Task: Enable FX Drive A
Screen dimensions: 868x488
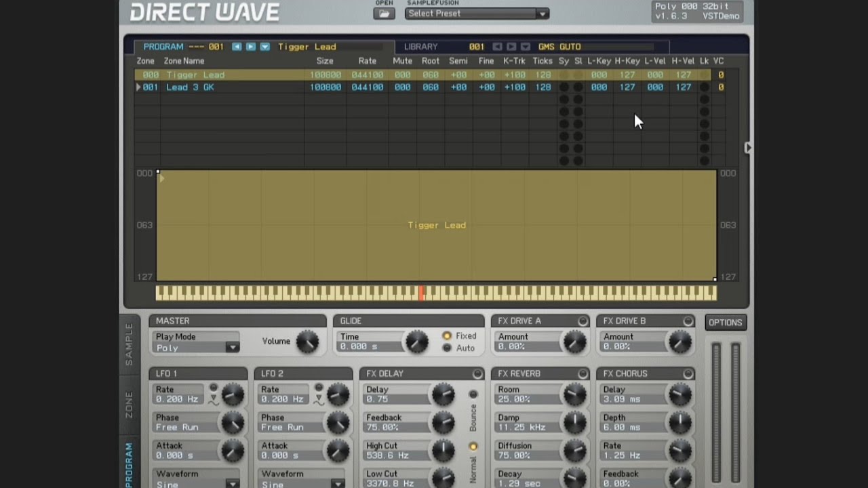Action: 583,321
